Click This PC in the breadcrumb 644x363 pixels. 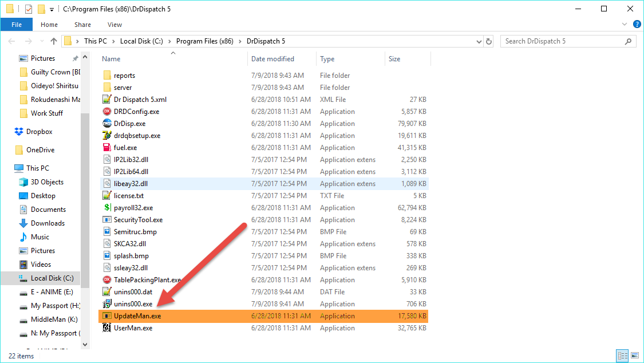click(x=95, y=41)
